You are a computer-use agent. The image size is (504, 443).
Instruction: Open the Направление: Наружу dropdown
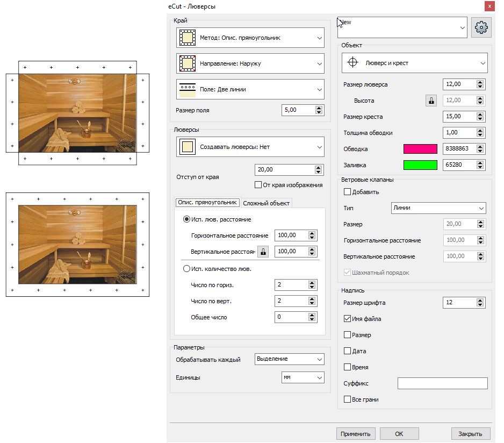[250, 63]
